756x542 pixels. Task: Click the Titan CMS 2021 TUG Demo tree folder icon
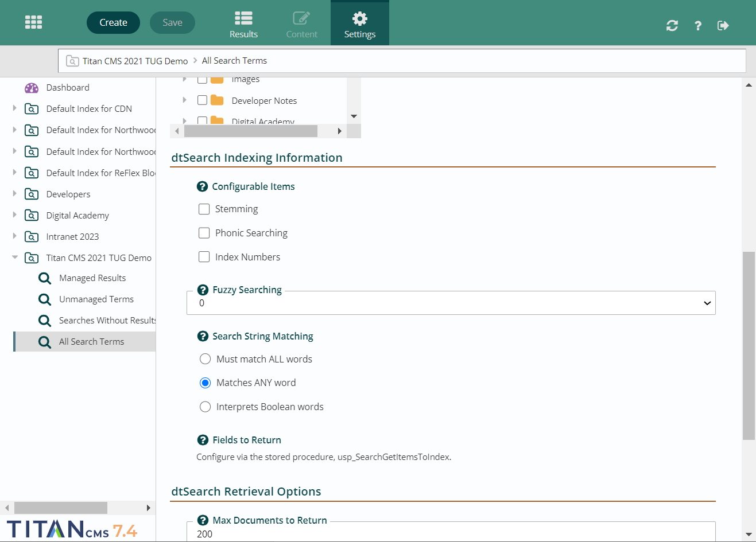click(32, 258)
